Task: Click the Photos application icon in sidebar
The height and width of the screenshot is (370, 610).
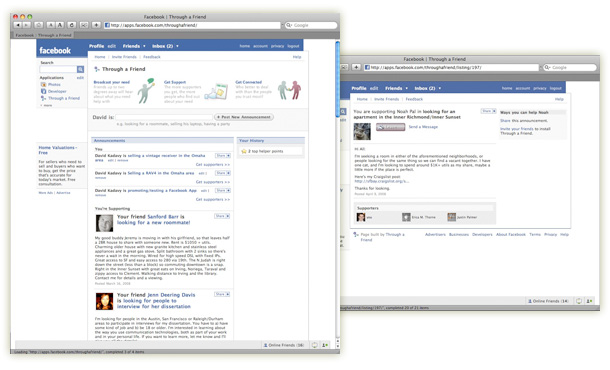Action: (x=43, y=84)
